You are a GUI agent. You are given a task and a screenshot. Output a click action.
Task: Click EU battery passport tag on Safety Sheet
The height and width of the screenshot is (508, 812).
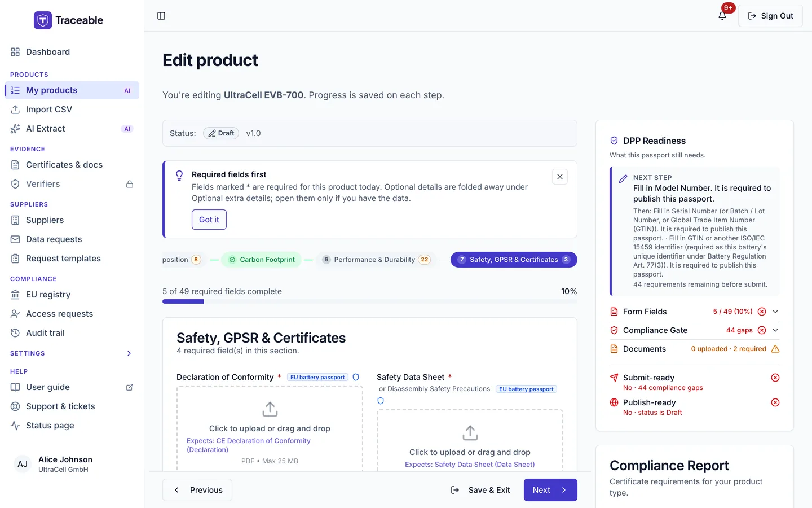(x=526, y=389)
